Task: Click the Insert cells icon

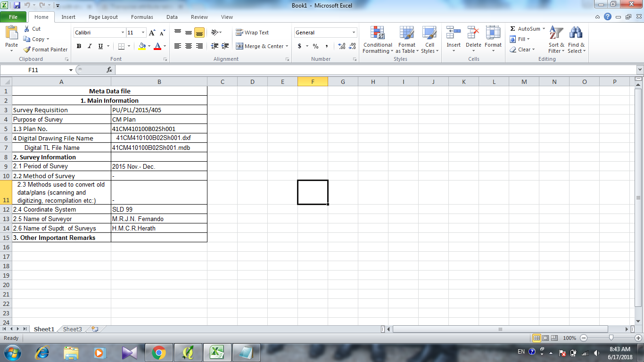Action: [454, 33]
